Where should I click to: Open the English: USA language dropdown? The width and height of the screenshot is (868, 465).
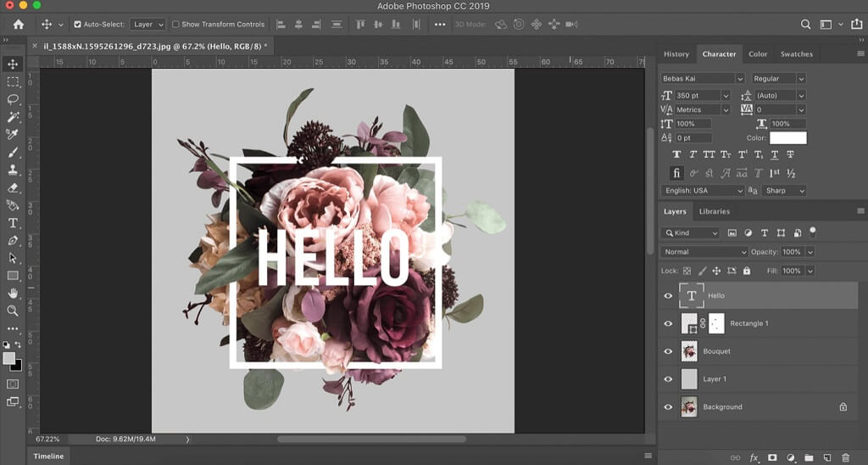(702, 190)
